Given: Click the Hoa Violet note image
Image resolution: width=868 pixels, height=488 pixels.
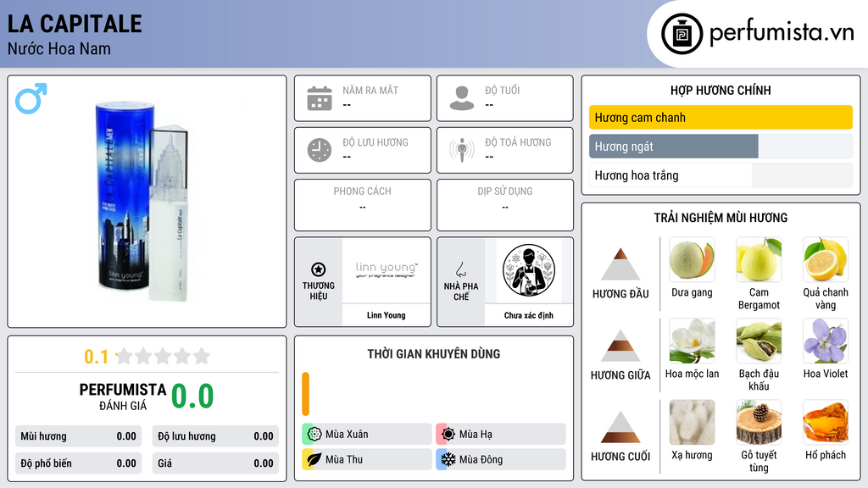Looking at the screenshot, I should [x=826, y=341].
